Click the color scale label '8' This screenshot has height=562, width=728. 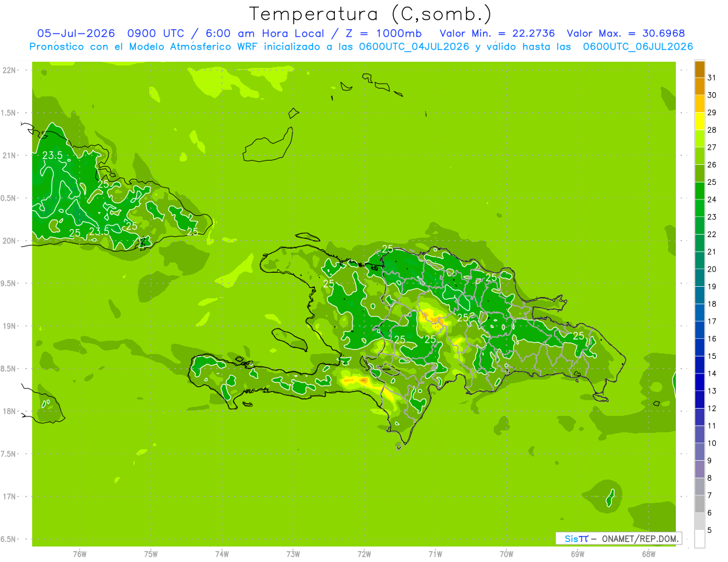[x=710, y=478]
